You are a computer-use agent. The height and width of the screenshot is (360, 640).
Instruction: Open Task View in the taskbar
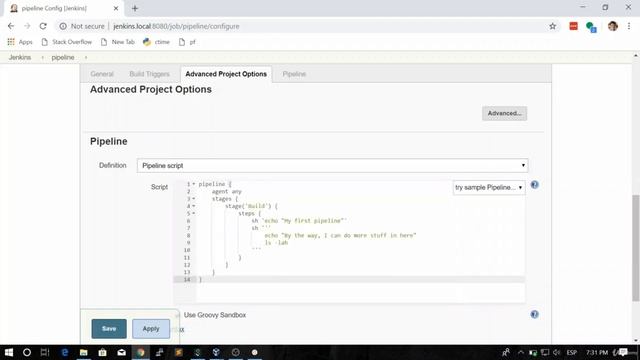(x=45, y=352)
